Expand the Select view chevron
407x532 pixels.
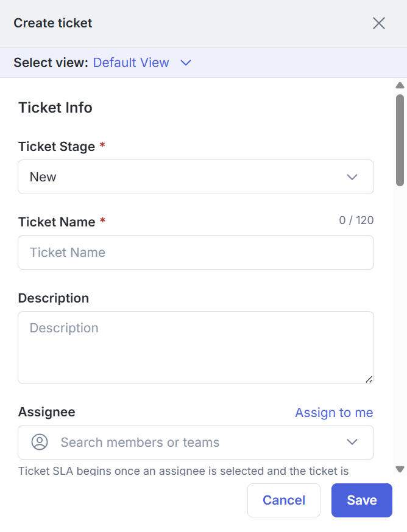pyautogui.click(x=186, y=63)
